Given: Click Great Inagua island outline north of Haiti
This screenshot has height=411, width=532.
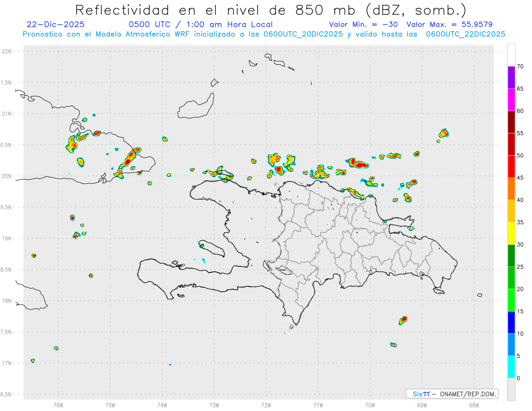Looking at the screenshot, I should click(x=196, y=106).
